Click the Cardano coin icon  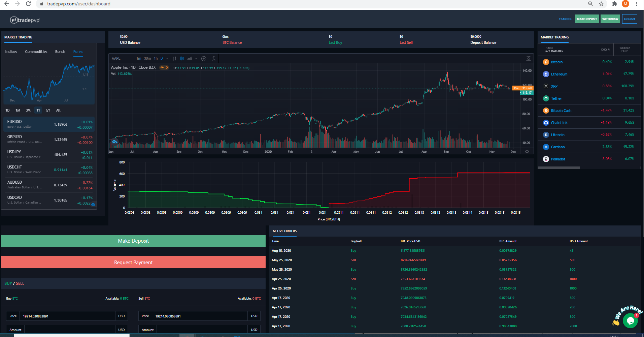coord(546,147)
